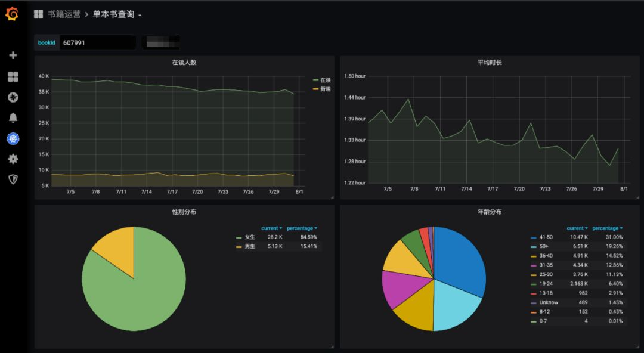Go to the 书籍运营 folder link
The width and height of the screenshot is (644, 353).
tap(64, 14)
